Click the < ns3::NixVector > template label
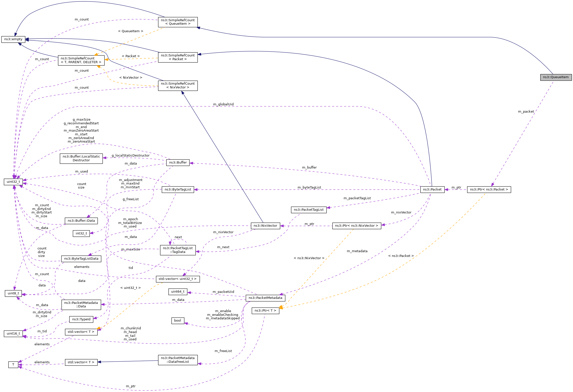573x392 pixels. tap(309, 258)
